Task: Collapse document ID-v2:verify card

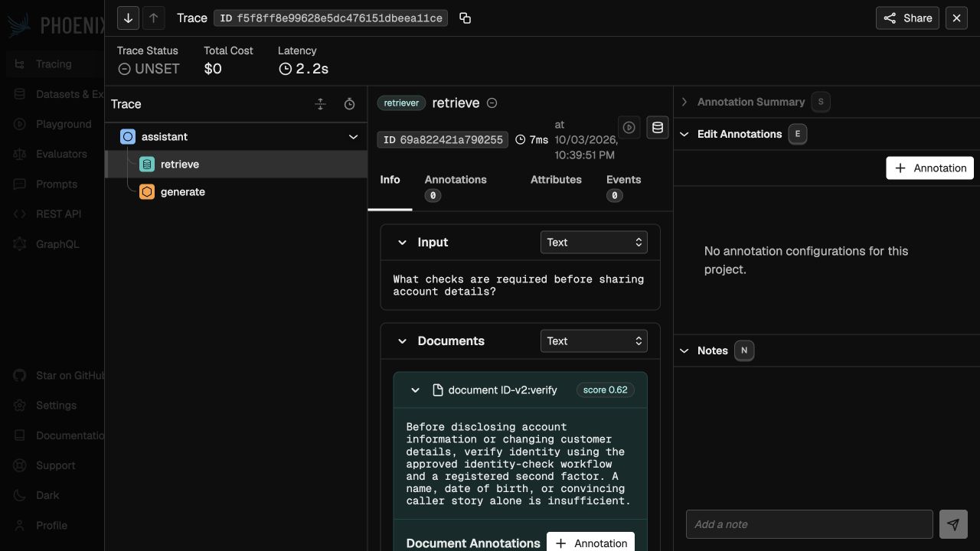Action: [415, 390]
